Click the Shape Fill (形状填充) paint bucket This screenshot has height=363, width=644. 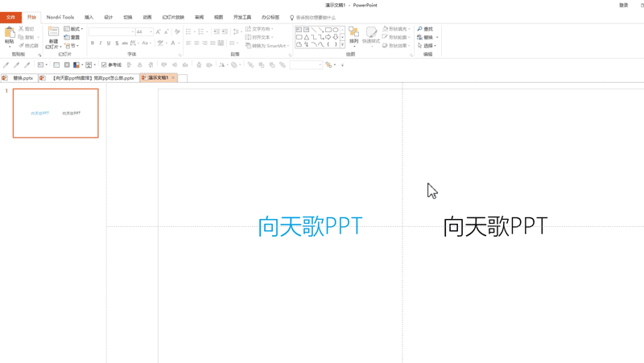(x=386, y=29)
